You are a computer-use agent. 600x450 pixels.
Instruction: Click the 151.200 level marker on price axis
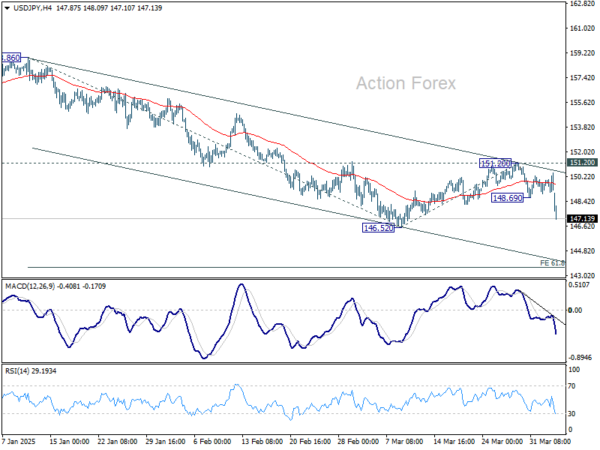click(x=582, y=163)
